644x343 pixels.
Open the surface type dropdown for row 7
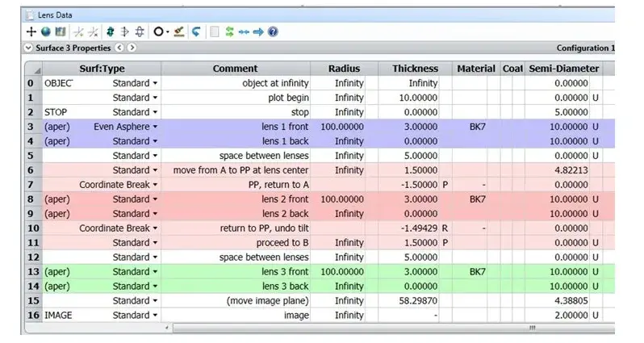coord(155,185)
